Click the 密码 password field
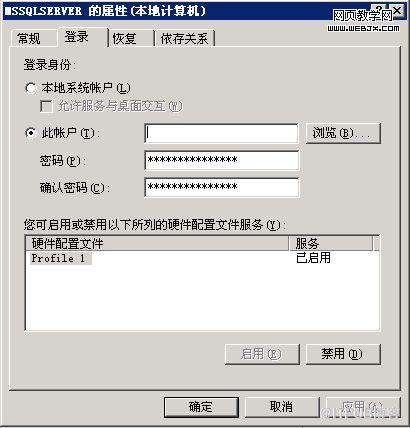410x428 pixels. coord(222,160)
